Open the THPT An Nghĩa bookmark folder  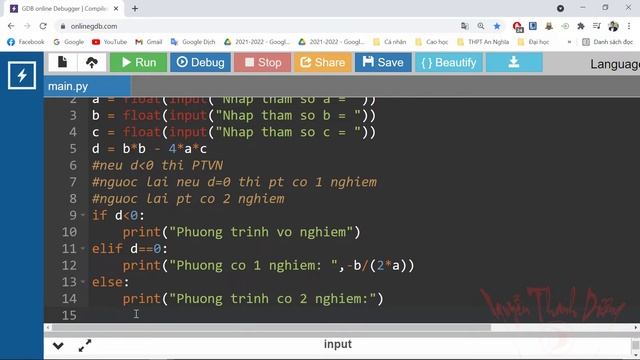pyautogui.click(x=483, y=42)
